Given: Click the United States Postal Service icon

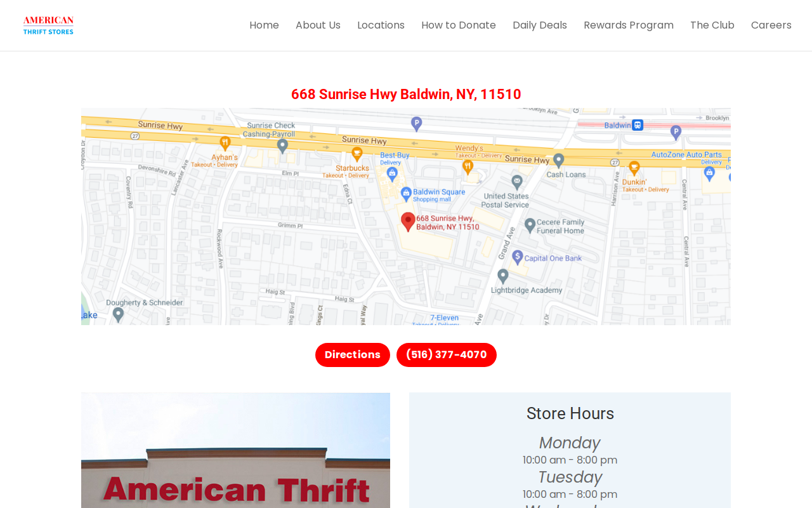Looking at the screenshot, I should point(517,182).
